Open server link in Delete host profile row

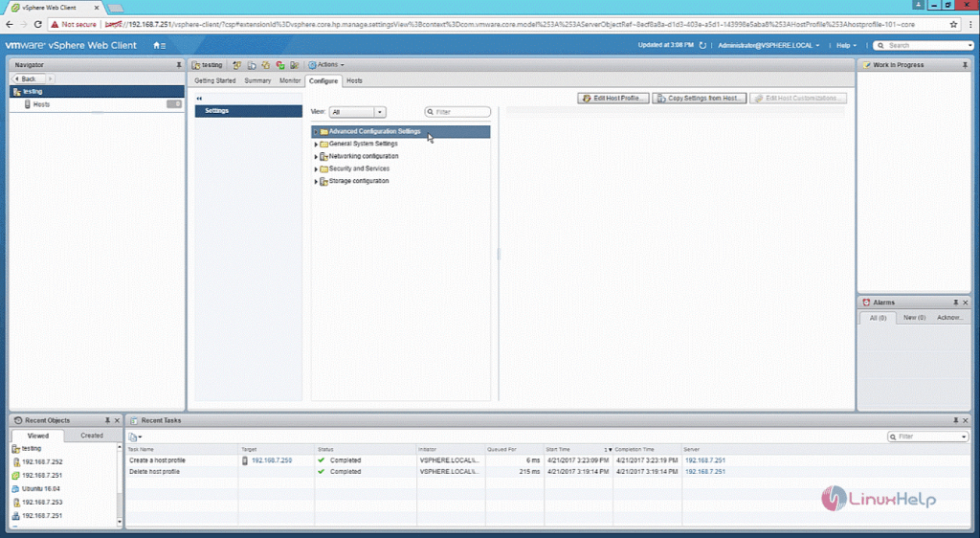[705, 472]
